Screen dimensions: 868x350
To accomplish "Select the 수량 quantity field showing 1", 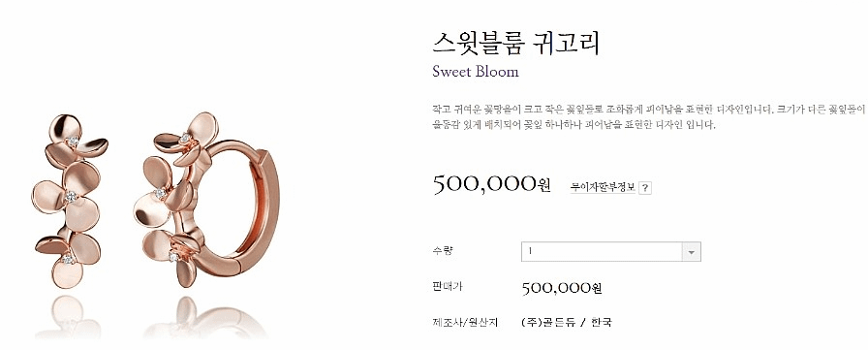I will tap(611, 251).
